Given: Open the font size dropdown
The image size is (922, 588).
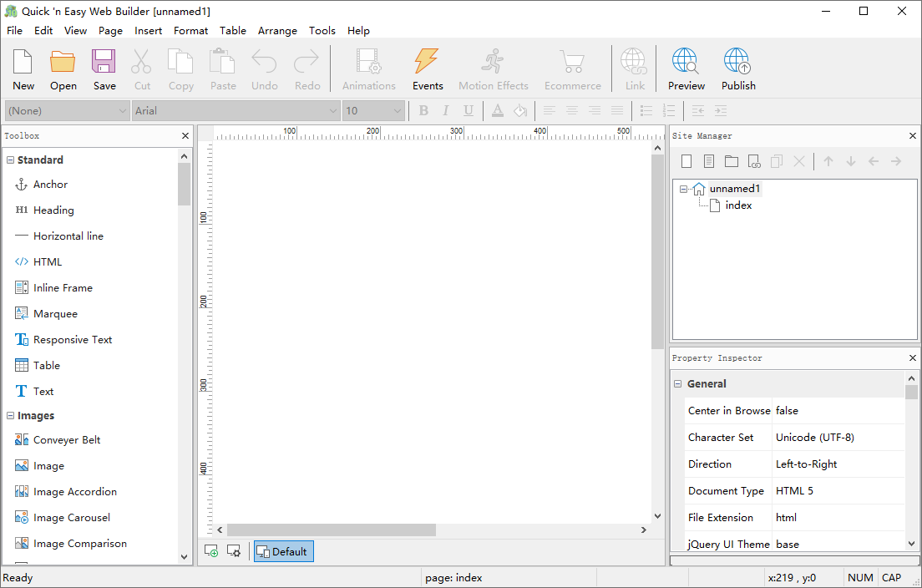Looking at the screenshot, I should click(x=396, y=110).
